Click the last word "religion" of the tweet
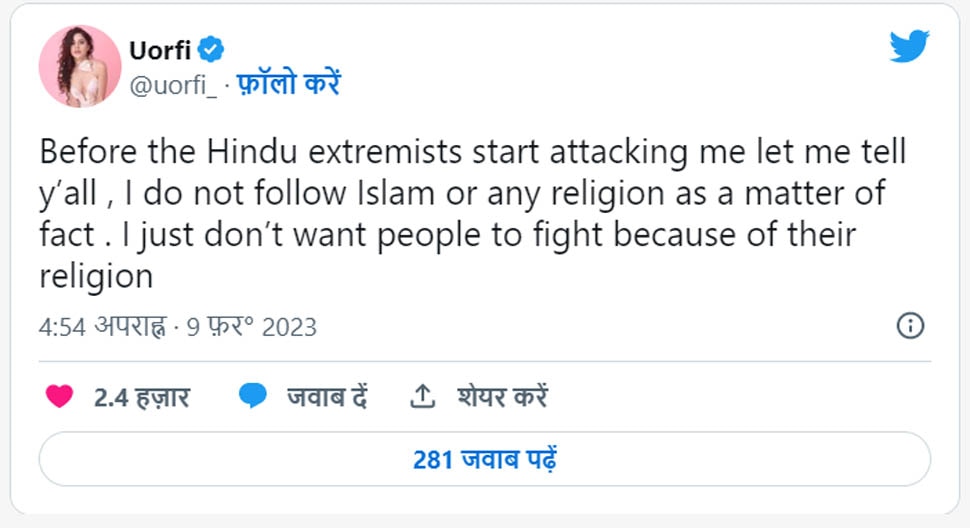The width and height of the screenshot is (970, 528). [x=96, y=277]
